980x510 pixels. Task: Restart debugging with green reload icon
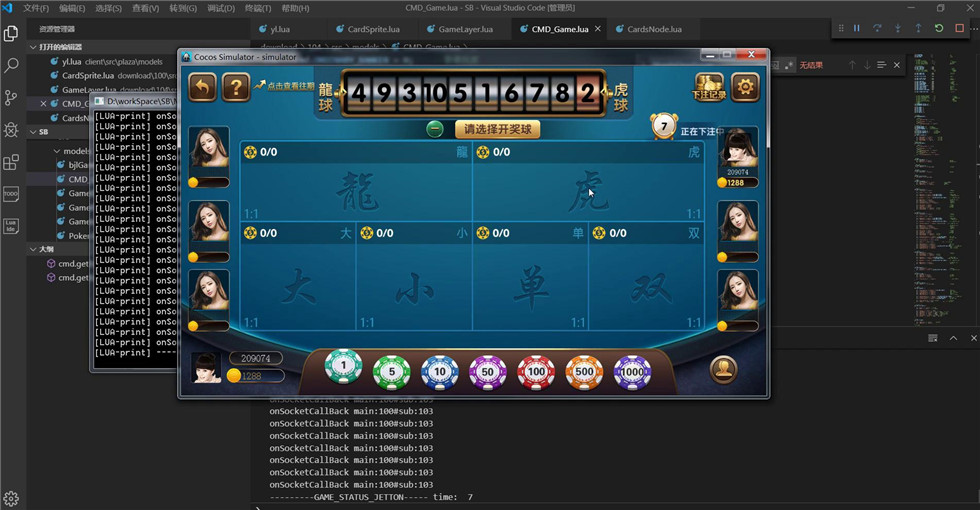pos(938,28)
